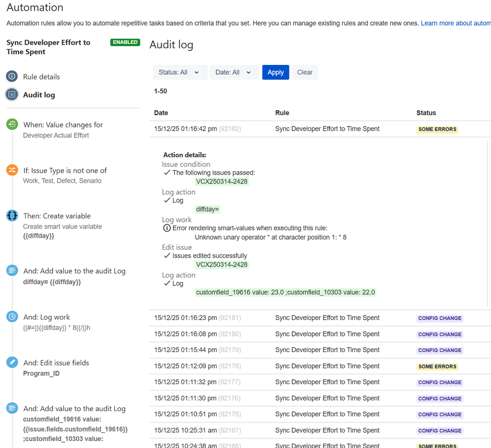
Task: Expand audit log entry 92179
Action: [320, 350]
